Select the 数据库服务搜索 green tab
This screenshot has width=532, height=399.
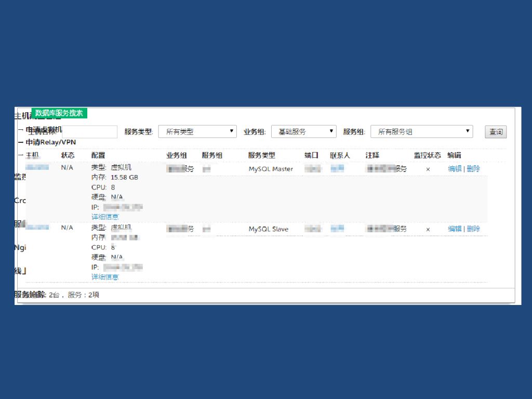pyautogui.click(x=59, y=113)
